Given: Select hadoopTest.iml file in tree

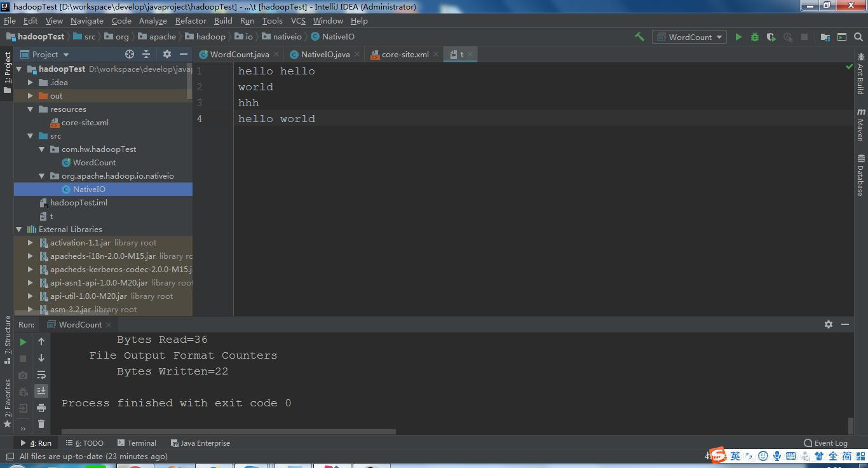Looking at the screenshot, I should click(x=79, y=202).
